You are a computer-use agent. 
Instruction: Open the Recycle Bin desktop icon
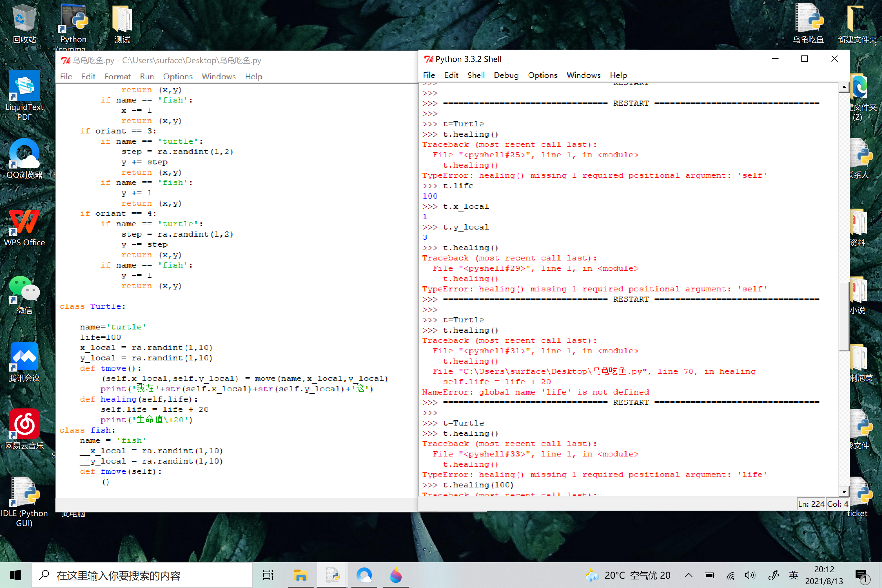[24, 24]
